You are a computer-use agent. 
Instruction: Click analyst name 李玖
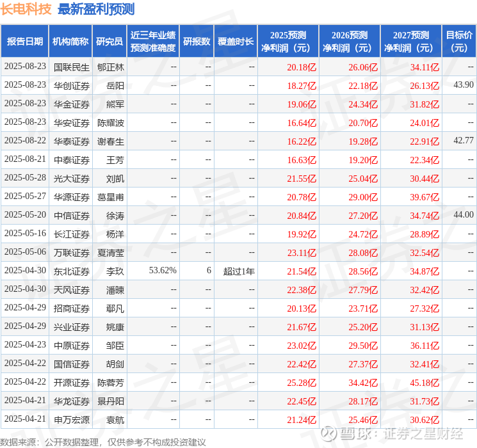click(115, 271)
